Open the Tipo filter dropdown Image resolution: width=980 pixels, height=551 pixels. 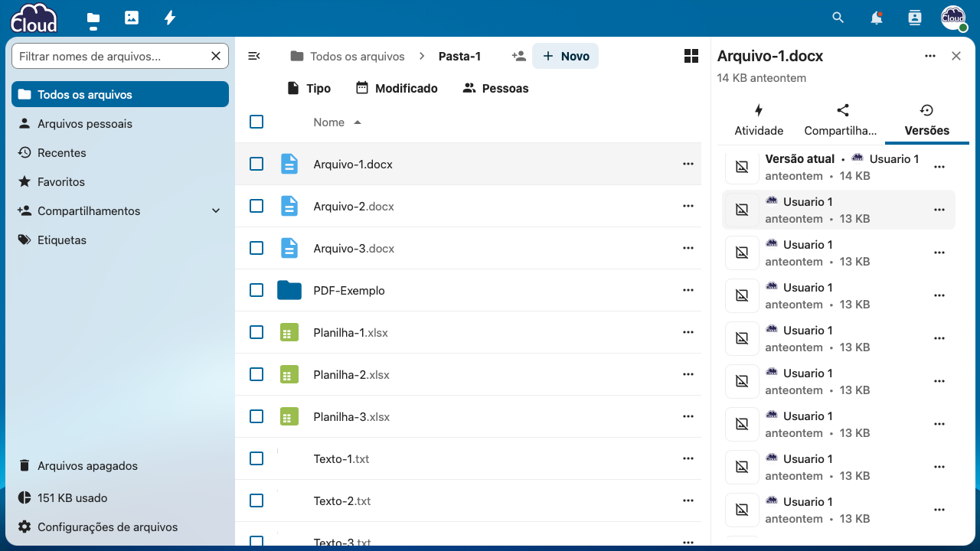(x=309, y=89)
